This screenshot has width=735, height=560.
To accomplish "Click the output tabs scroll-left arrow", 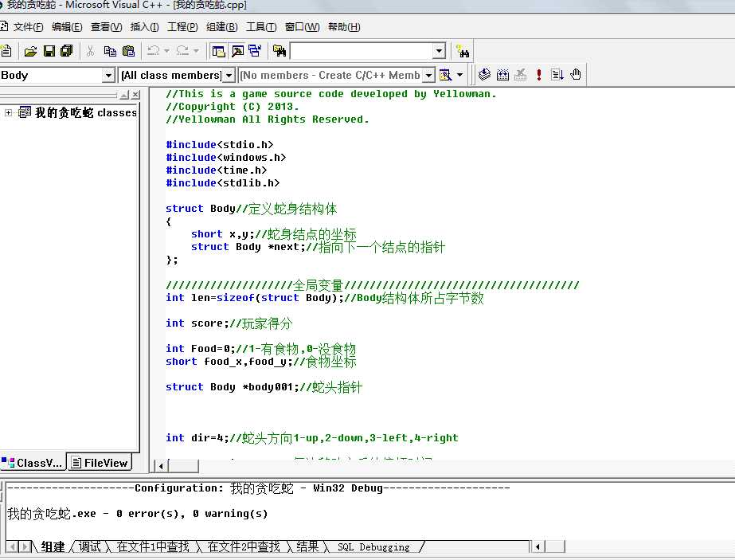I will click(12, 546).
